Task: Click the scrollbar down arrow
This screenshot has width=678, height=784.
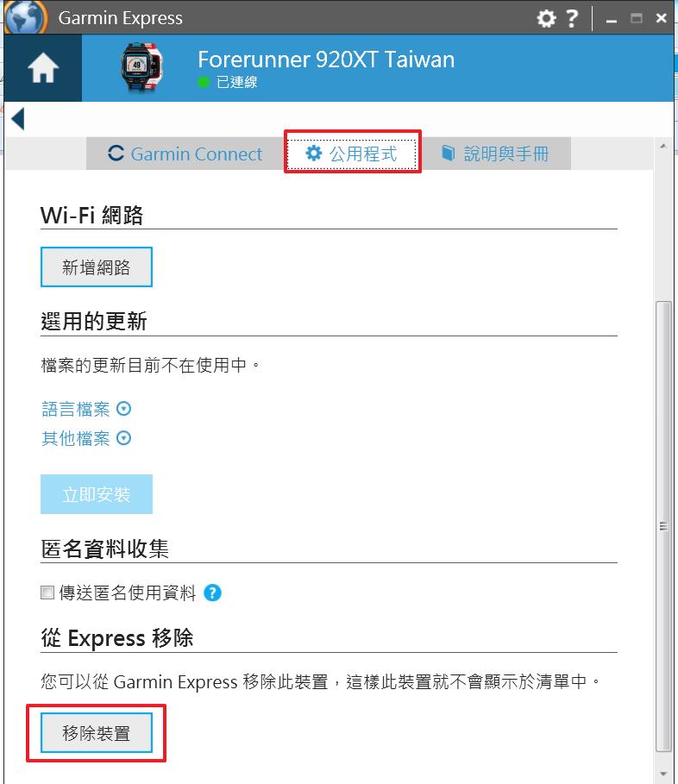Action: pos(663,774)
